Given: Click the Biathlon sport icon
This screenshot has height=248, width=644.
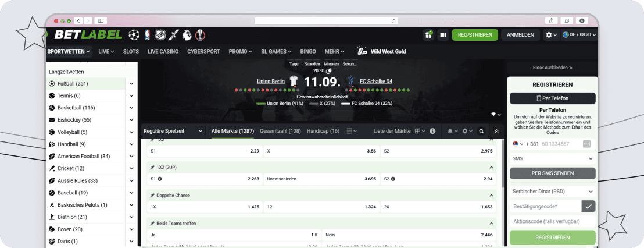Looking at the screenshot, I should tap(52, 217).
